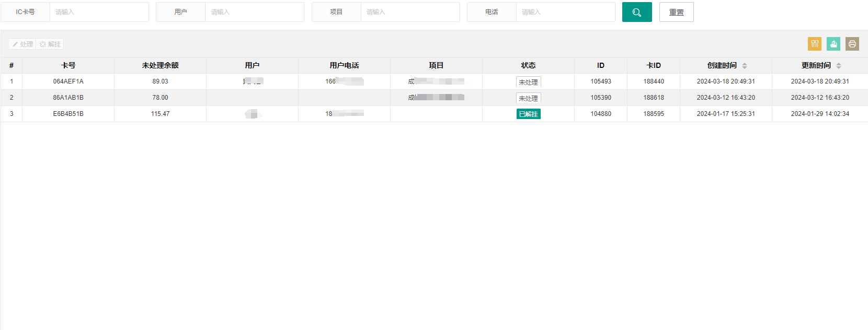Click 未处理 status tag in row 1
The image size is (868, 330).
coord(528,82)
